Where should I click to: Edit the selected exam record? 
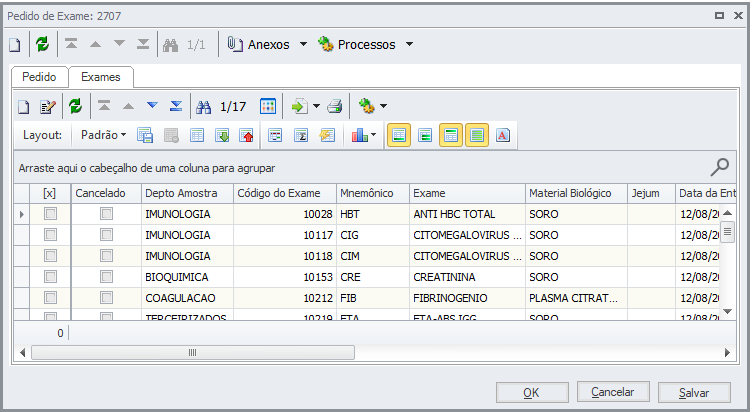(48, 107)
